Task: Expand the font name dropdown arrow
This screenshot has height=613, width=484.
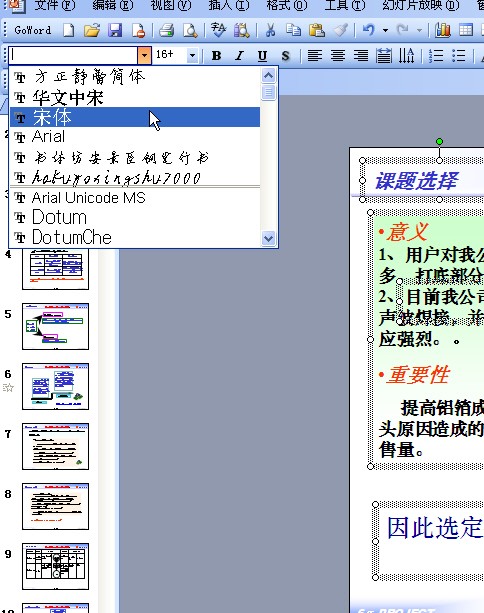Action: [x=144, y=56]
